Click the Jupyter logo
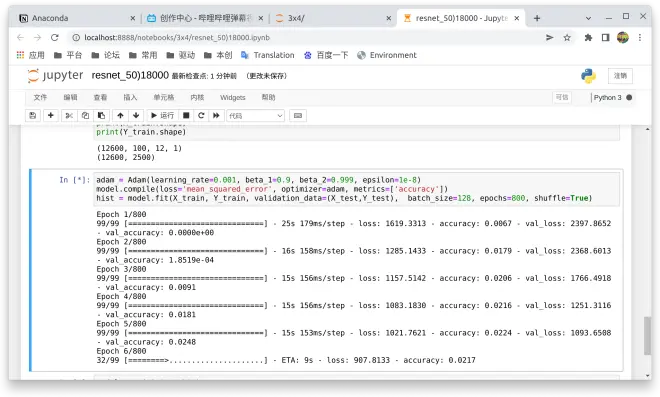This screenshot has width=660, height=397. coord(55,75)
